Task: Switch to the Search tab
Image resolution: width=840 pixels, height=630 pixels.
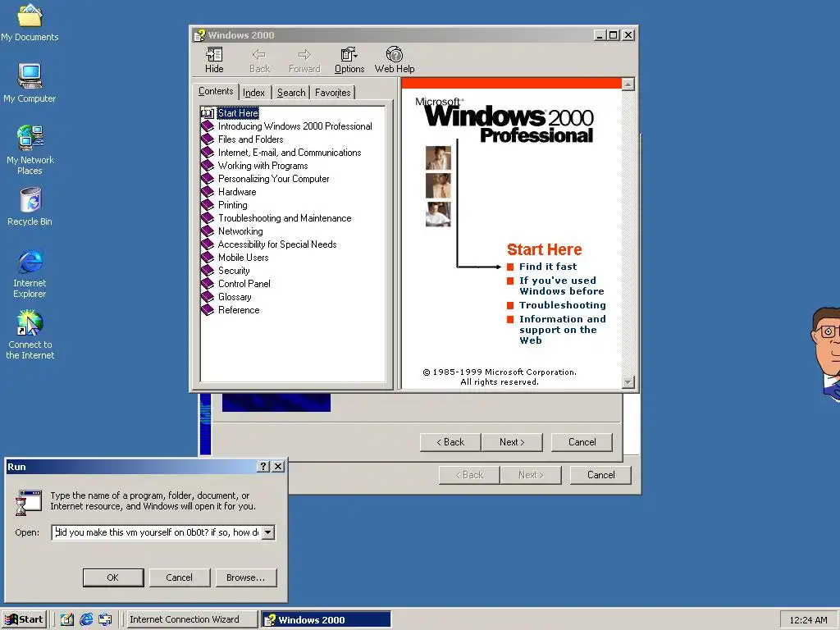Action: [x=291, y=93]
